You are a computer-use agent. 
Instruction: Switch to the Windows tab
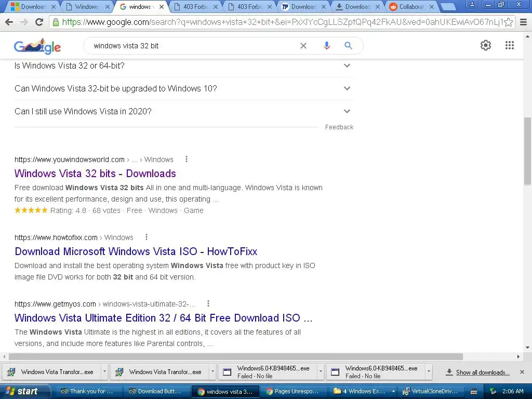point(87,6)
